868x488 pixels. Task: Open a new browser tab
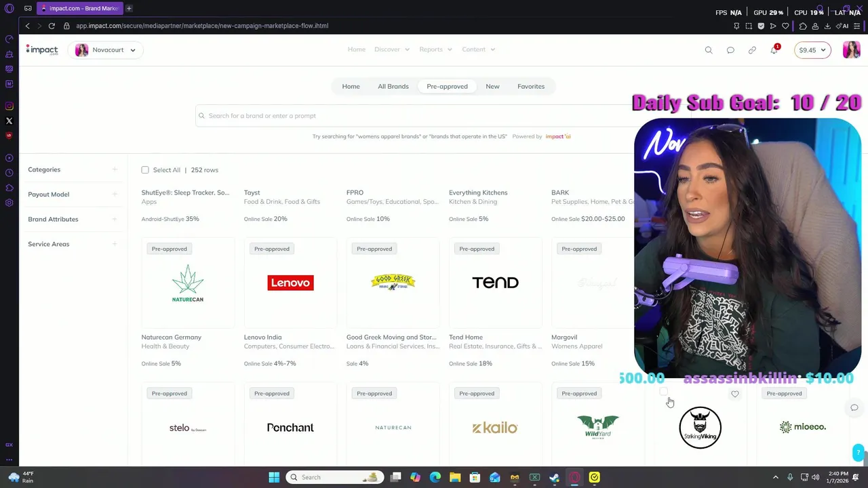click(x=129, y=8)
